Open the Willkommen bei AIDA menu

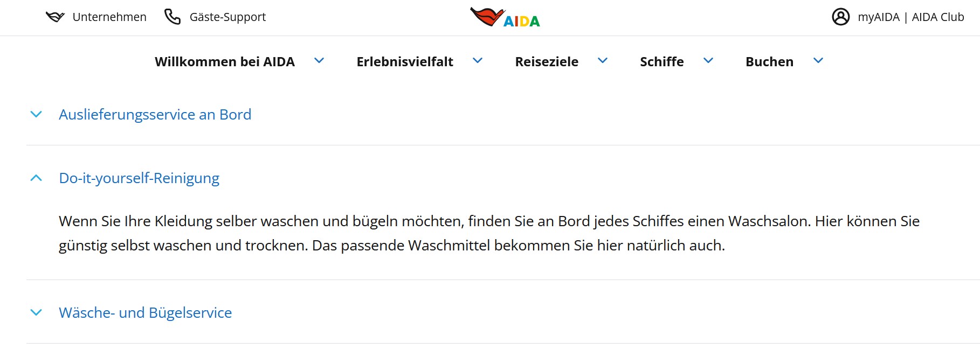click(x=225, y=62)
